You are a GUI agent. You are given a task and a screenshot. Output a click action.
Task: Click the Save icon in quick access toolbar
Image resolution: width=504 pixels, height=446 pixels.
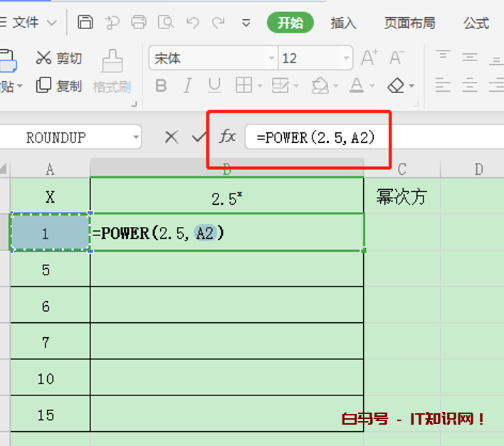pyautogui.click(x=85, y=22)
